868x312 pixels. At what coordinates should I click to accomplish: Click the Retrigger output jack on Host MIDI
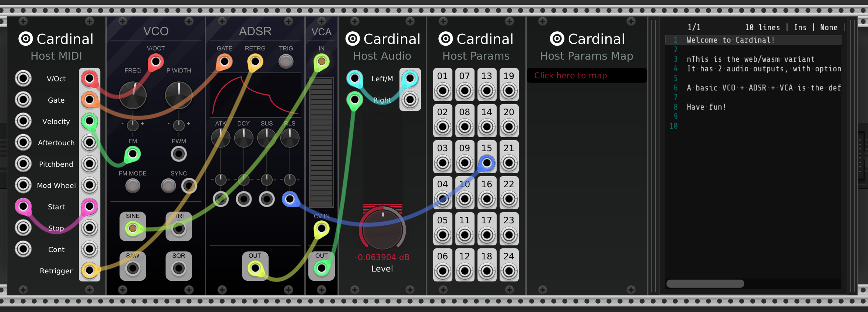90,270
